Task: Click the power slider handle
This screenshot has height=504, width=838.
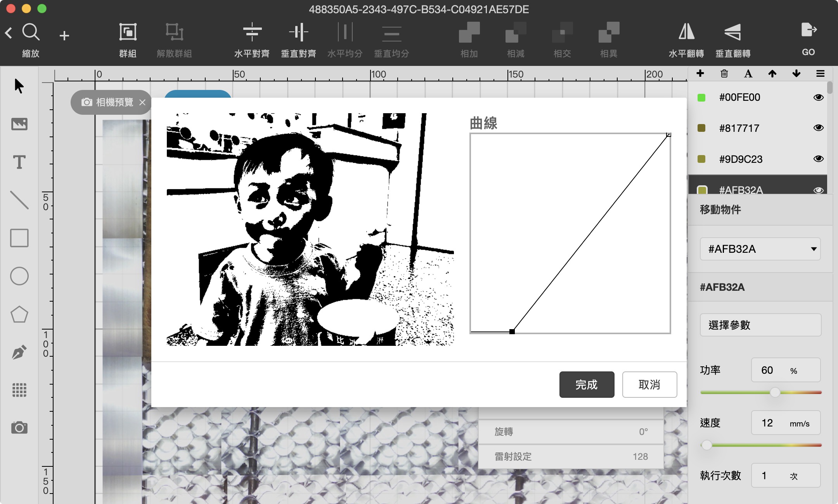Action: [775, 392]
